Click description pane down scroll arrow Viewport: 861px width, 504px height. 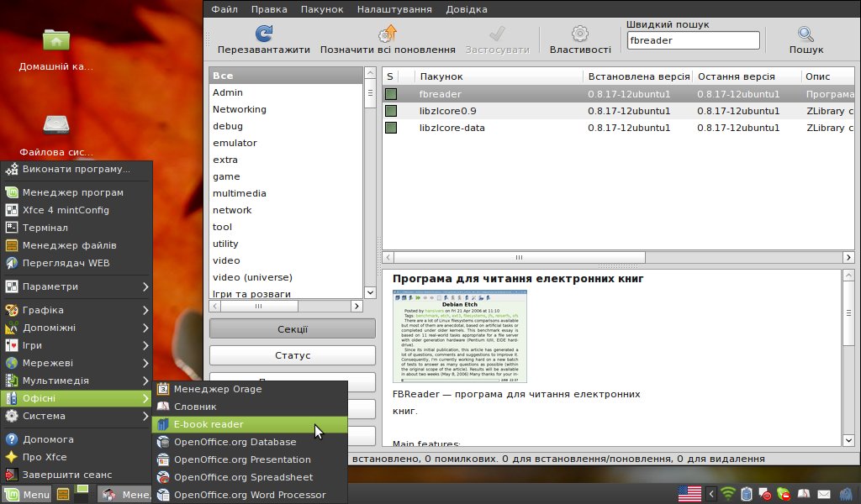pyautogui.click(x=848, y=440)
